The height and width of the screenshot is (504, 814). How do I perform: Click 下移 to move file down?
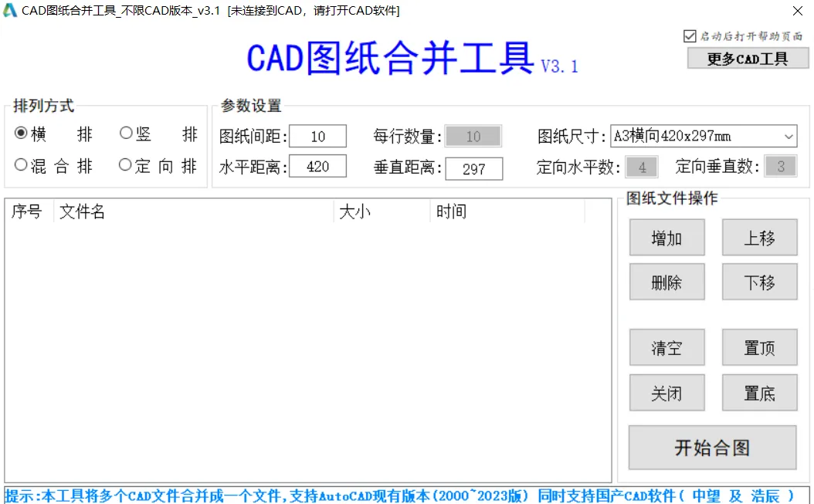pos(759,282)
